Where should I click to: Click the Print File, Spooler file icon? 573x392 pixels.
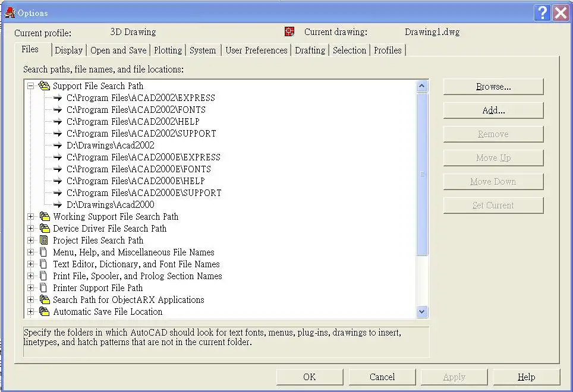[43, 276]
